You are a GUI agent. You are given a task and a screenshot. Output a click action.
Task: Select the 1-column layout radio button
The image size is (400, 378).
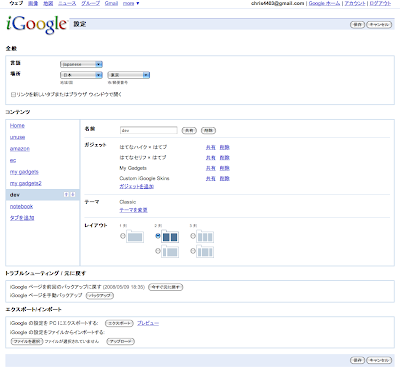click(123, 236)
